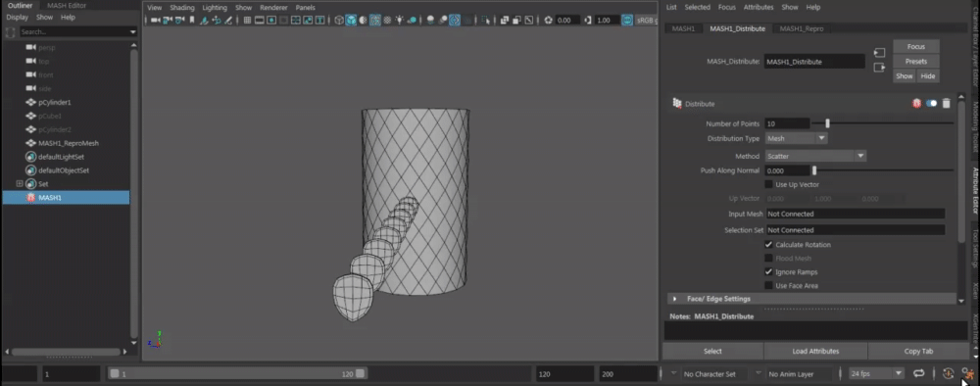This screenshot has height=386, width=980.
Task: Click the Load Attributes button
Action: click(x=815, y=351)
